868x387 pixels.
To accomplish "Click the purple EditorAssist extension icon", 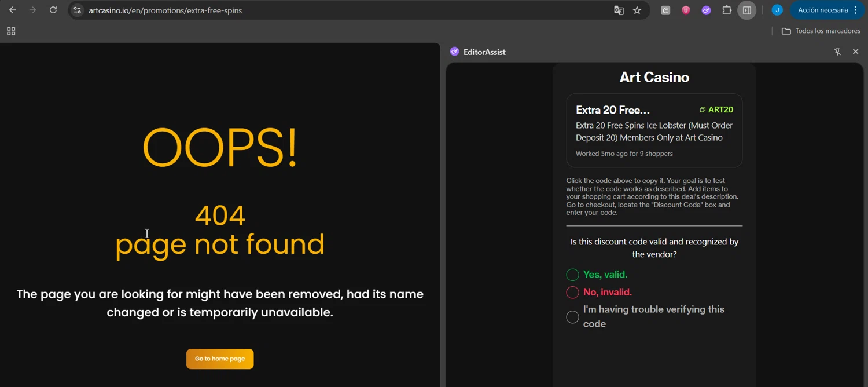I will tap(706, 10).
